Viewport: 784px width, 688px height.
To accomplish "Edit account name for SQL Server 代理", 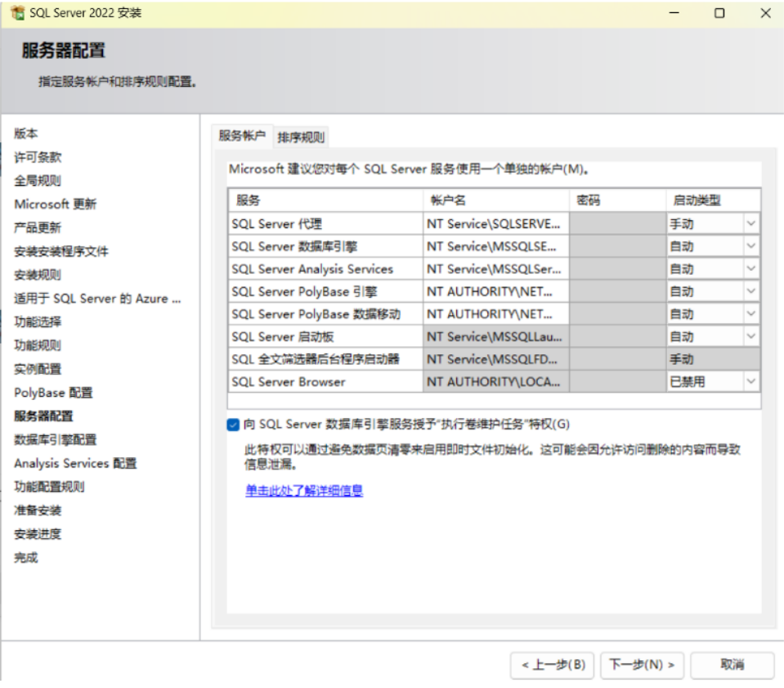I will coord(496,223).
